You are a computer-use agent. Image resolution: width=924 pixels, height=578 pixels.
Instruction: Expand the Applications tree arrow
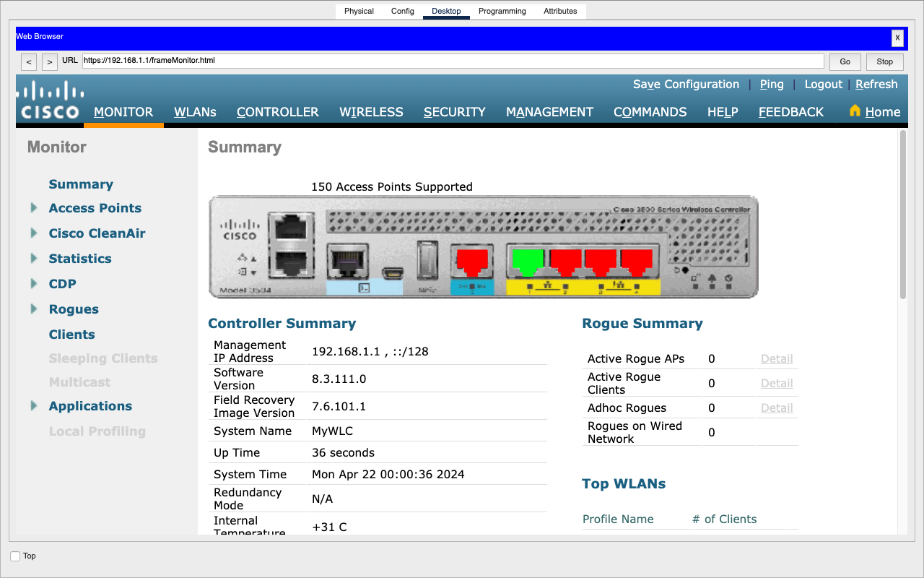point(34,406)
